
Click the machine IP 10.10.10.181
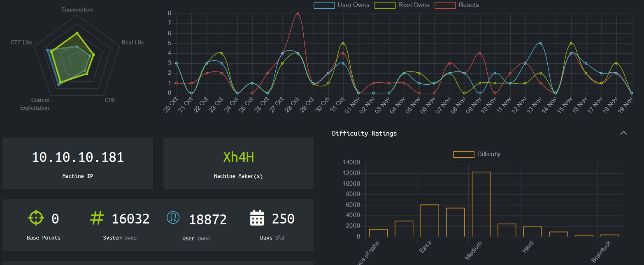click(78, 157)
